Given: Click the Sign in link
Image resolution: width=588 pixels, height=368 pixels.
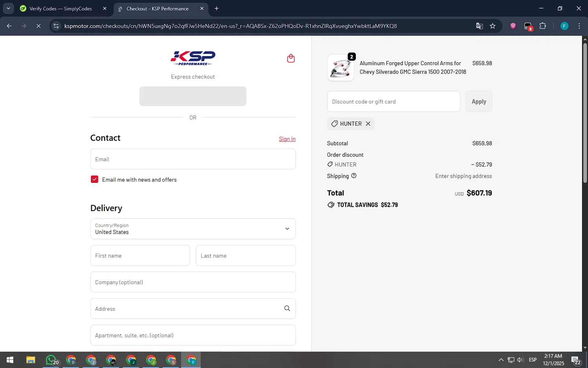Looking at the screenshot, I should click(x=287, y=139).
